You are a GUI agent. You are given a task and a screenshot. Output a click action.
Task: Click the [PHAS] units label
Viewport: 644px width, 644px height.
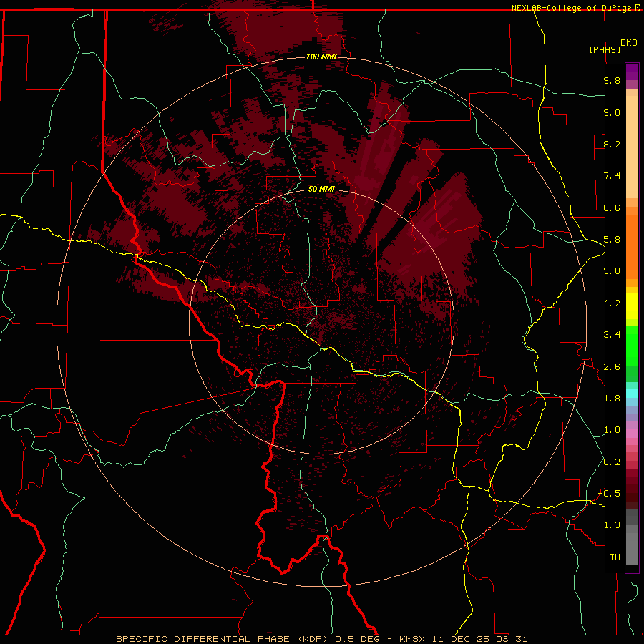605,49
